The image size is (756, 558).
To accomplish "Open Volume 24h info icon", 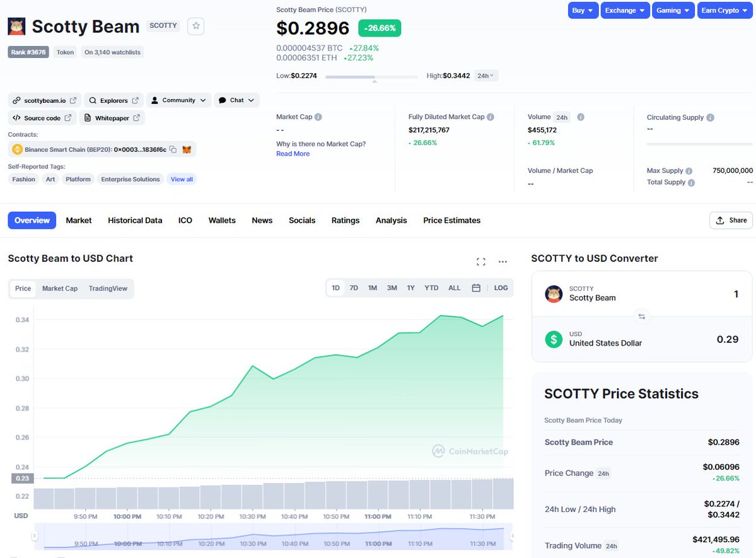I will tap(581, 117).
